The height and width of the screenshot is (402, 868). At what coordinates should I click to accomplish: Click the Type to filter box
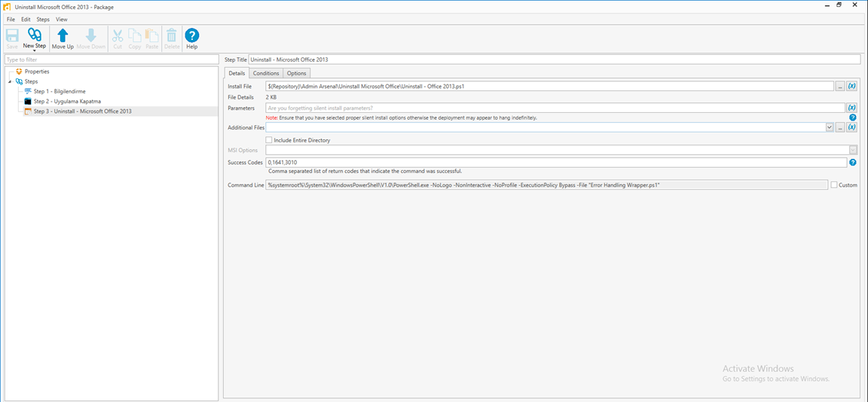[x=112, y=59]
